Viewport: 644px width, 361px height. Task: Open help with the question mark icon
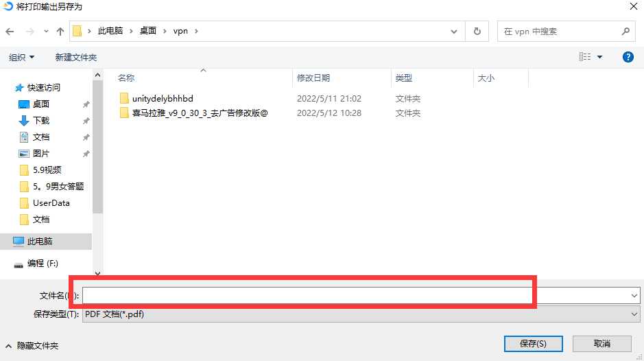pyautogui.click(x=628, y=57)
